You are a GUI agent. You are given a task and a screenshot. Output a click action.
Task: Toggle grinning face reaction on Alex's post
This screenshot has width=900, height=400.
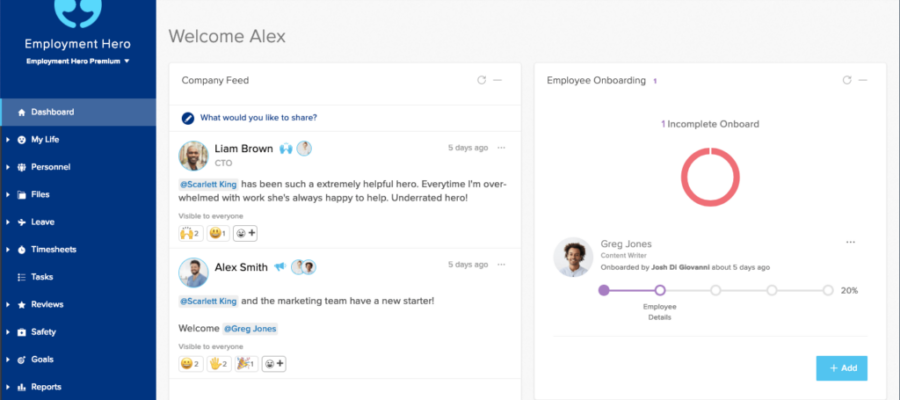[191, 364]
